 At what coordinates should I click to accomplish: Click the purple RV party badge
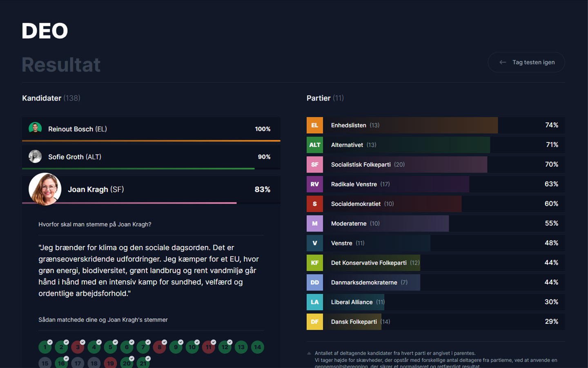click(315, 184)
